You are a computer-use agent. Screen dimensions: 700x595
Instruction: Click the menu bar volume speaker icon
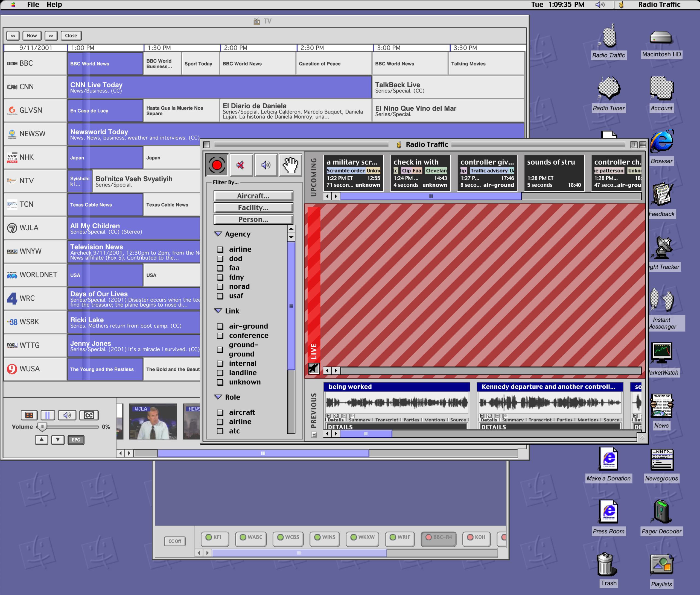[600, 5]
